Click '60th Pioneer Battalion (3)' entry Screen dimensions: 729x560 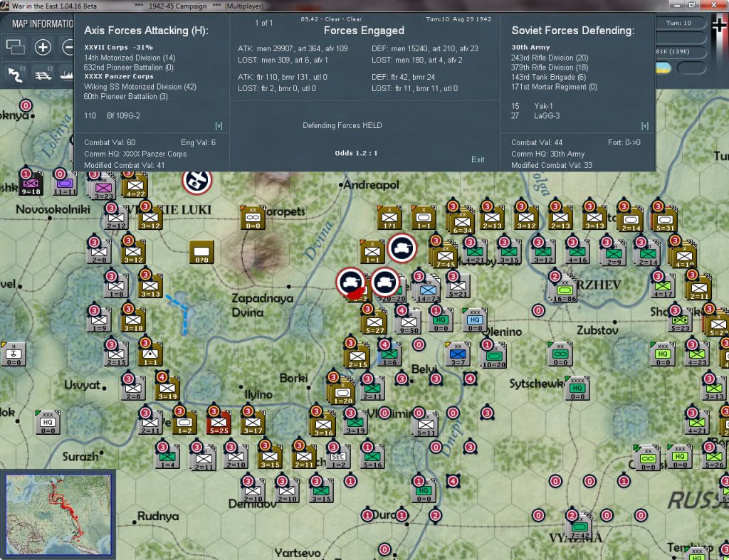pyautogui.click(x=125, y=97)
